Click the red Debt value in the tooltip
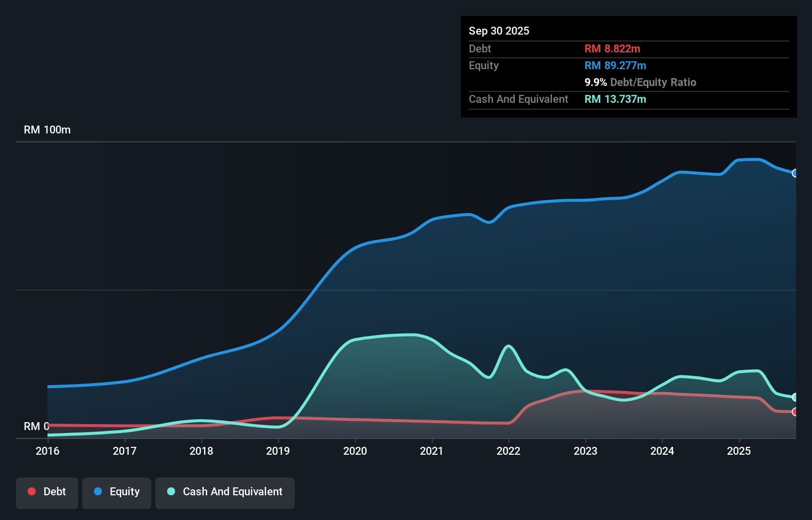The height and width of the screenshot is (520, 812). click(x=612, y=48)
